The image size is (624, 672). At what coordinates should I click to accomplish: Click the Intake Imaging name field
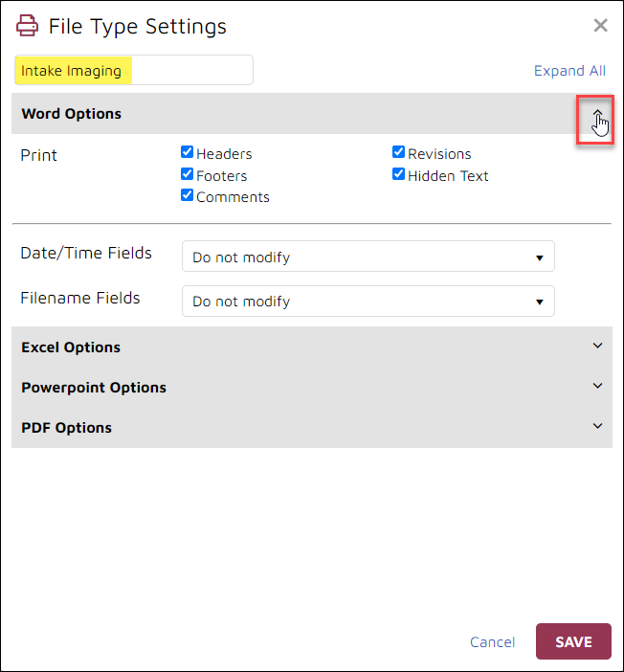click(134, 70)
